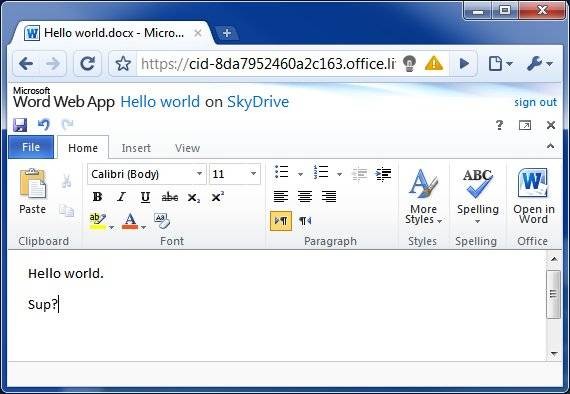Screen dimensions: 570x394
Task: Click the Decrease Indent icon
Action: 360,174
